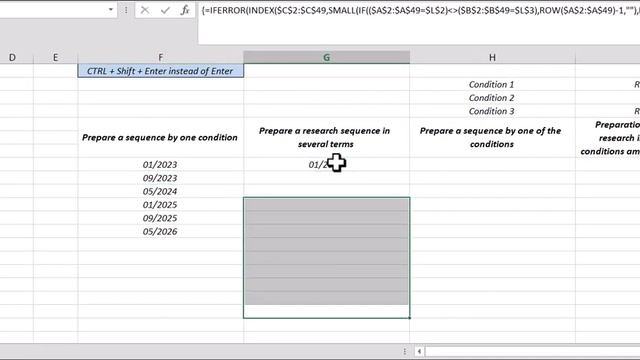Viewport: 640px width, 360px height.
Task: Select the 'Condition 2' cell
Action: click(492, 98)
